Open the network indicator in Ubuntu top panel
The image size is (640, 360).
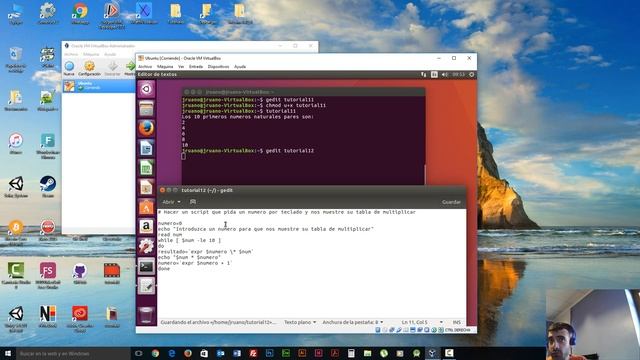click(423, 74)
